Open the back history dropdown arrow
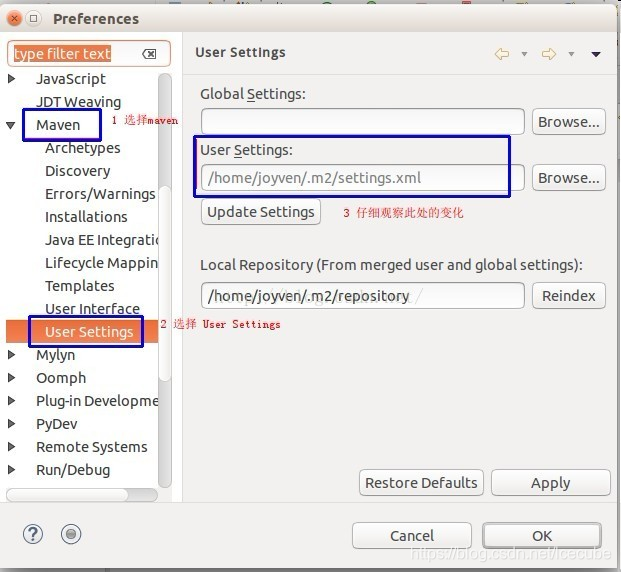Viewport: 621px width, 572px height. [x=524, y=54]
